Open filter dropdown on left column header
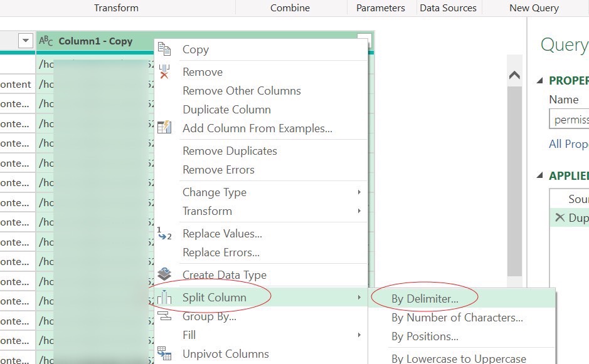 pos(26,41)
